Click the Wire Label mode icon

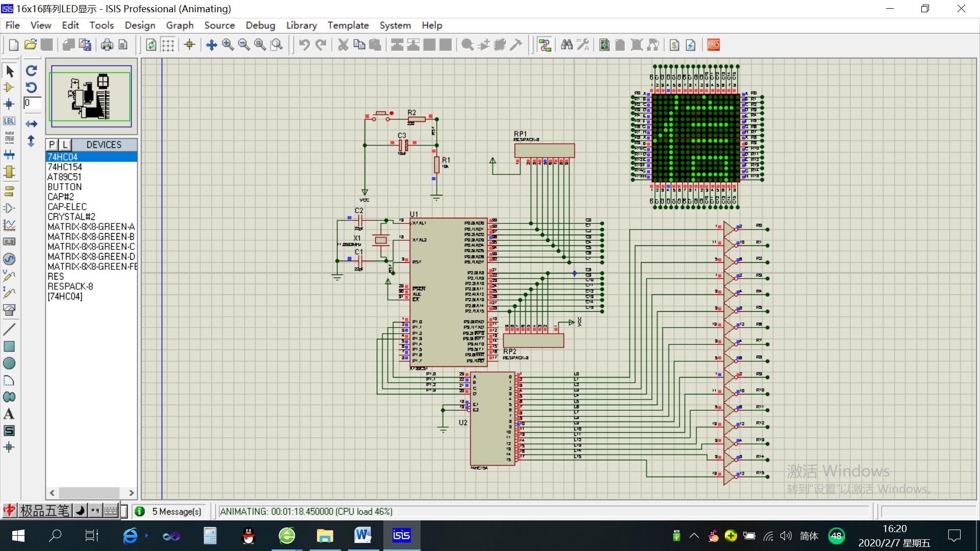pyautogui.click(x=9, y=121)
